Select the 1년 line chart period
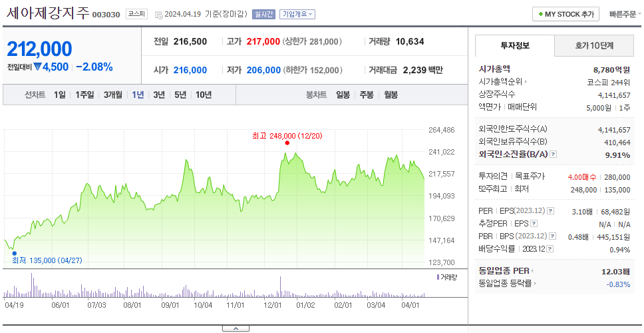The image size is (644, 333). (138, 95)
